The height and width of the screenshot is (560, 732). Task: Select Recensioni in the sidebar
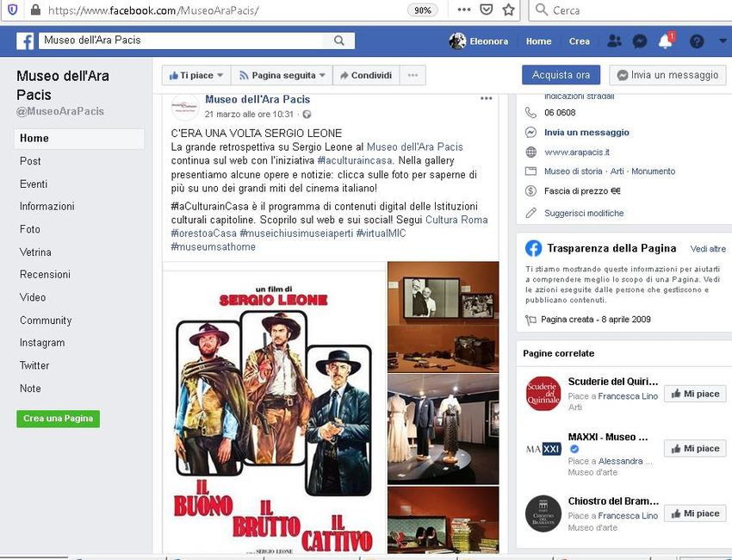45,275
